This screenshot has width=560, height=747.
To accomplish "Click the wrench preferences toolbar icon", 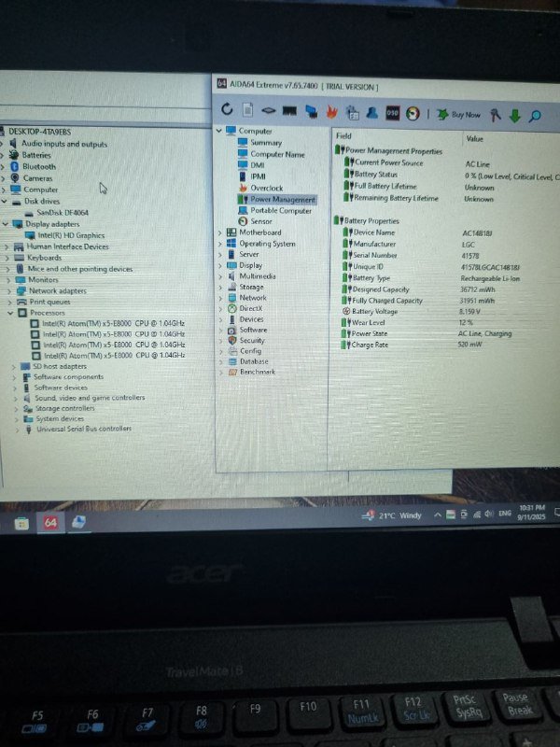I will 496,115.
